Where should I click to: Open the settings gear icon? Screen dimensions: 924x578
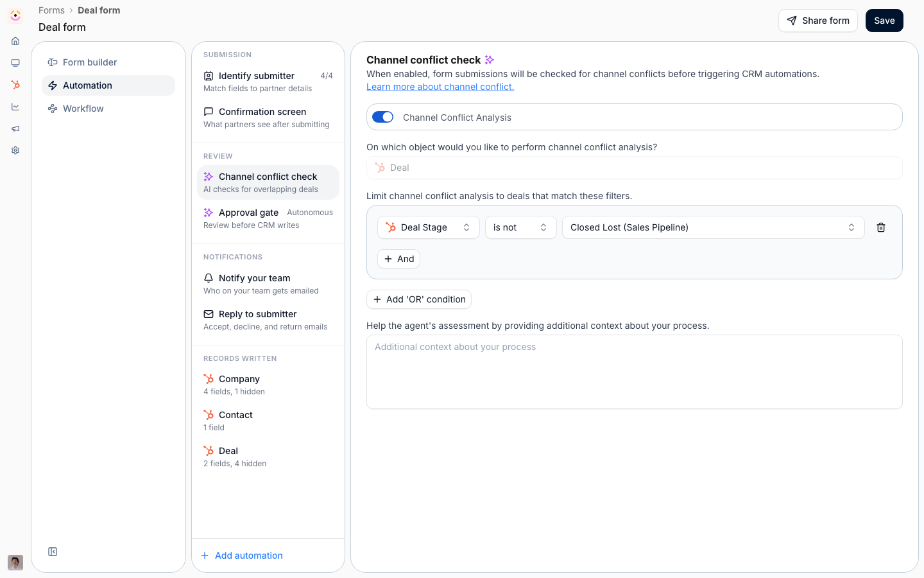15,150
